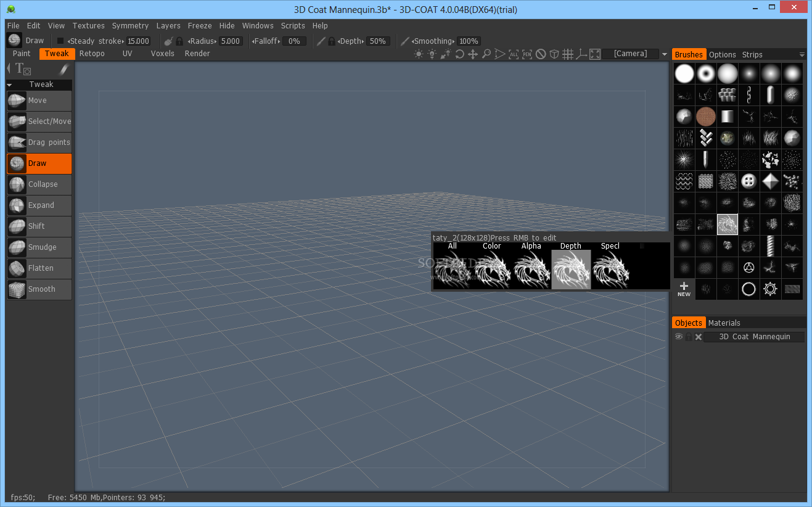The image size is (812, 507).
Task: Pick the four-hole button brush thumbnail
Action: pyautogui.click(x=748, y=181)
